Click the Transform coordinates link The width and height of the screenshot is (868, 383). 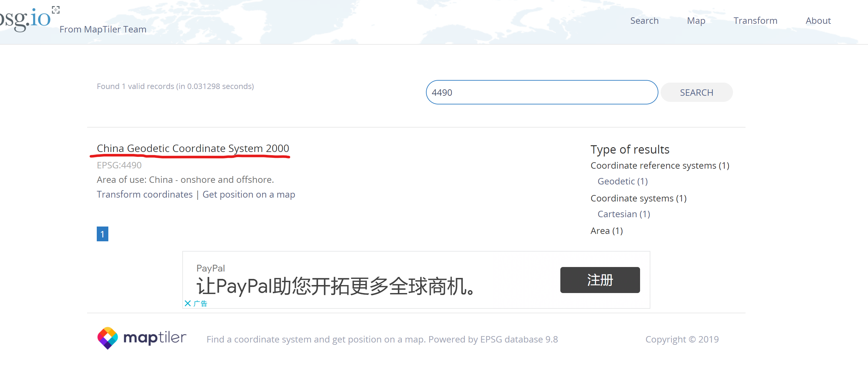(x=145, y=194)
